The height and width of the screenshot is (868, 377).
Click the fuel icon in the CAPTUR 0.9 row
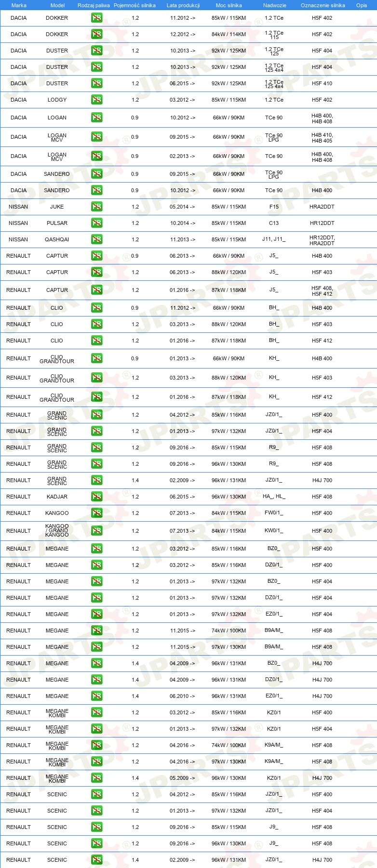pos(96,256)
